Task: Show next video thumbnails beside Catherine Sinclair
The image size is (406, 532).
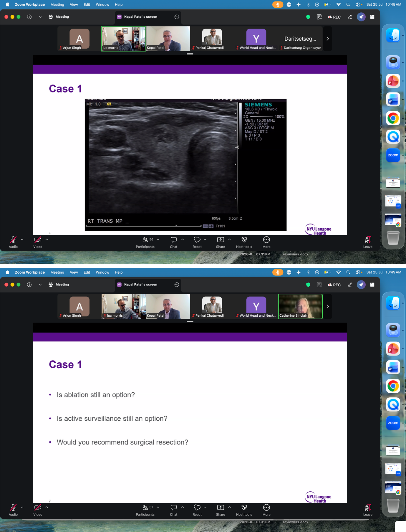Action: click(x=328, y=307)
